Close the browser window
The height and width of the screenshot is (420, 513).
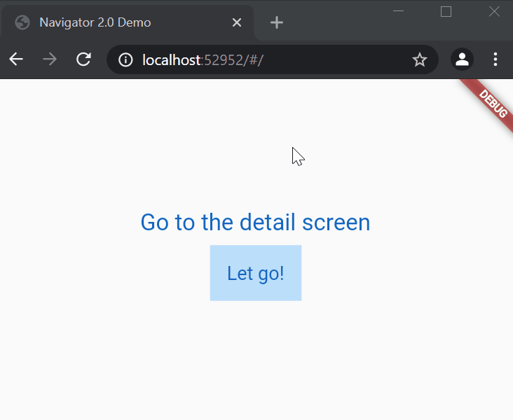point(494,11)
